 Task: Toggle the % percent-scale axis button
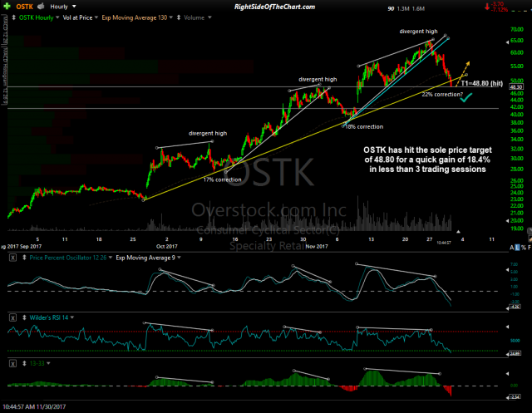tap(523, 248)
